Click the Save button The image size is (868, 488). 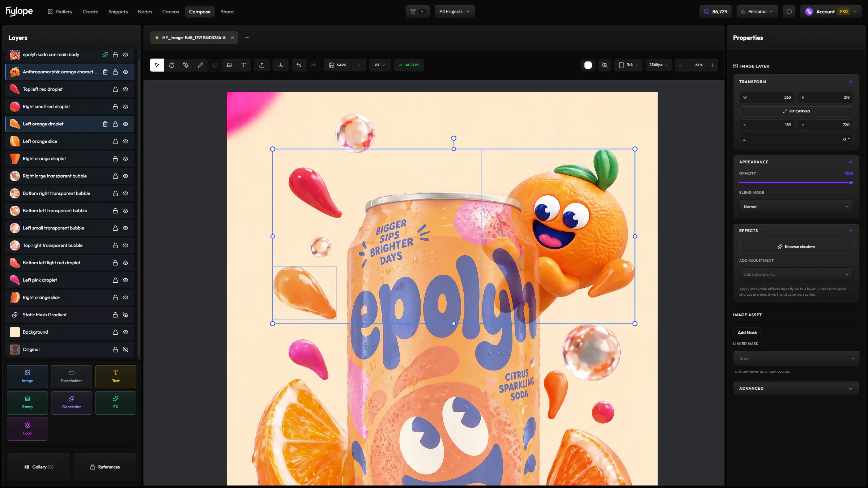[x=338, y=65]
